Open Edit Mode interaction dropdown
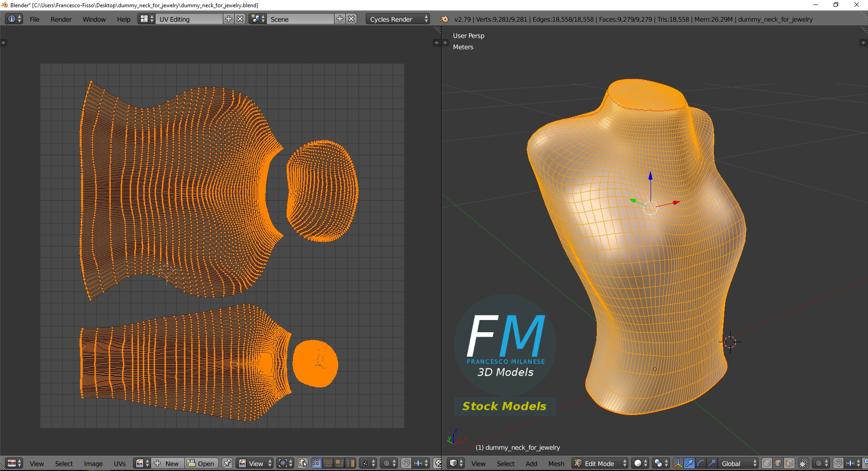868x471 pixels. pyautogui.click(x=600, y=463)
